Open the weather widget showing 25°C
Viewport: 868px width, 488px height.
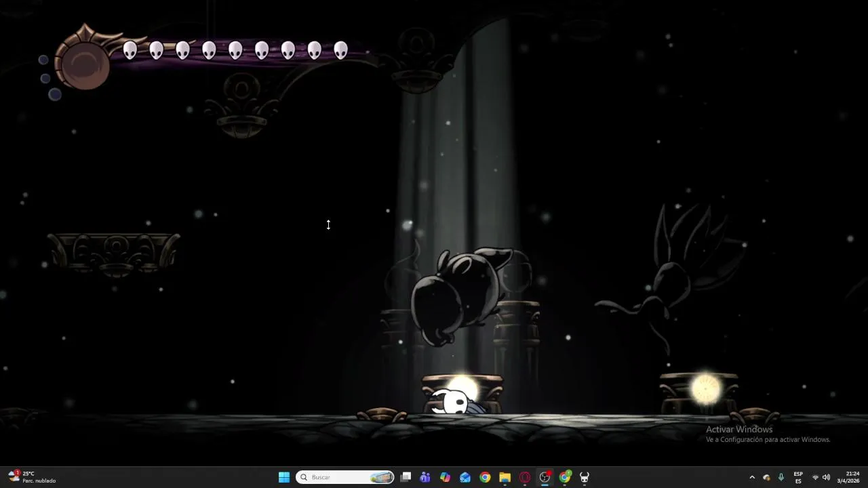tap(33, 477)
